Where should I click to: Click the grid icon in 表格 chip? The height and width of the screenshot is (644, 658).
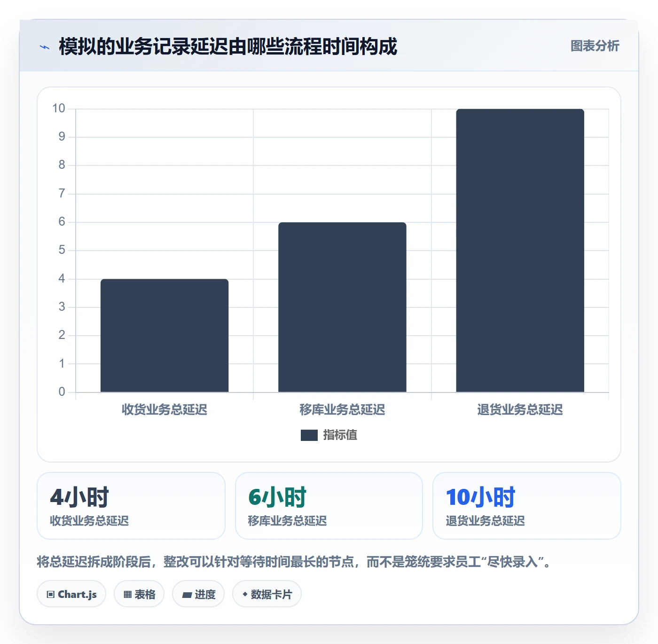[127, 595]
